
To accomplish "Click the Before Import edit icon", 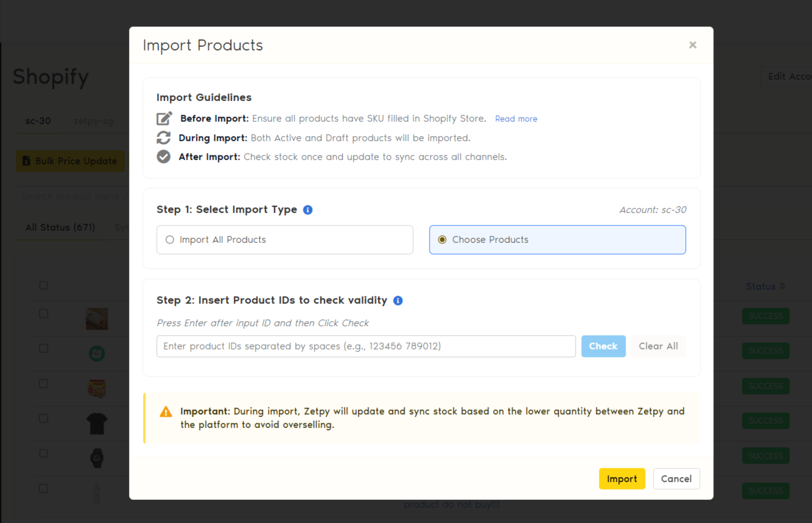I will click(164, 118).
